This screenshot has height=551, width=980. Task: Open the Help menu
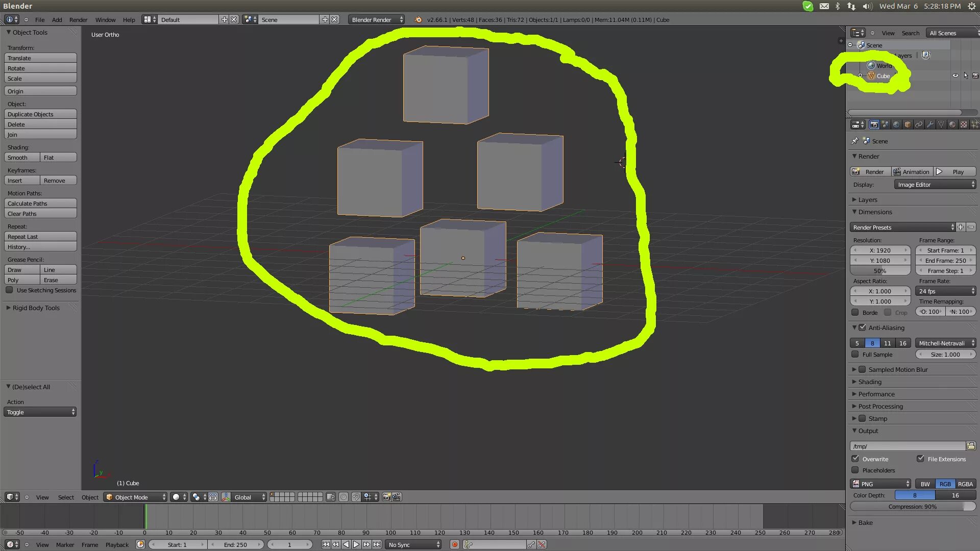tap(129, 19)
